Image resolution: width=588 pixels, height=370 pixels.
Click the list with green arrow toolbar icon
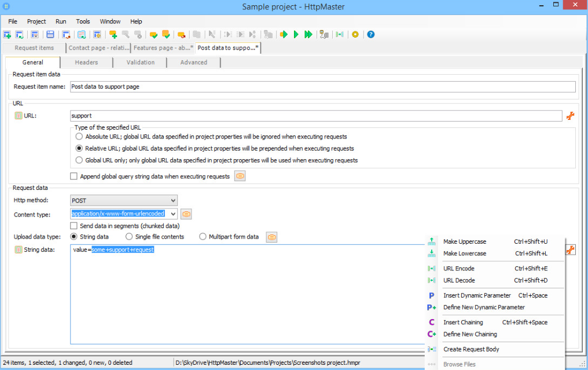[x=82, y=35]
